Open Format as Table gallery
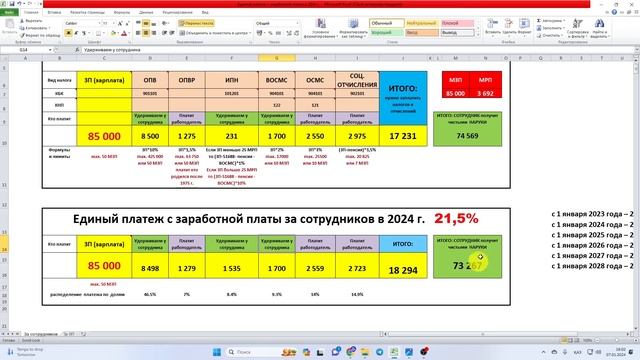The height and width of the screenshot is (360, 640). coord(353,28)
